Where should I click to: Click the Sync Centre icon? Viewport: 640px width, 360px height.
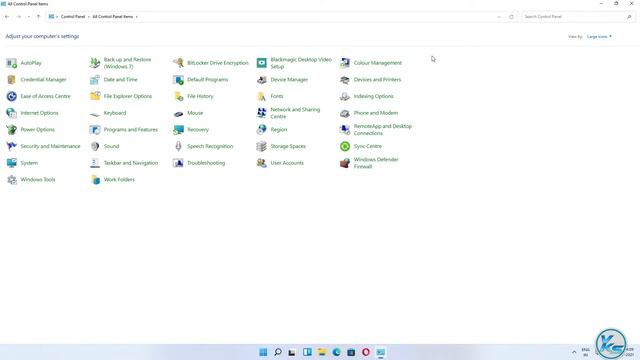pos(345,146)
